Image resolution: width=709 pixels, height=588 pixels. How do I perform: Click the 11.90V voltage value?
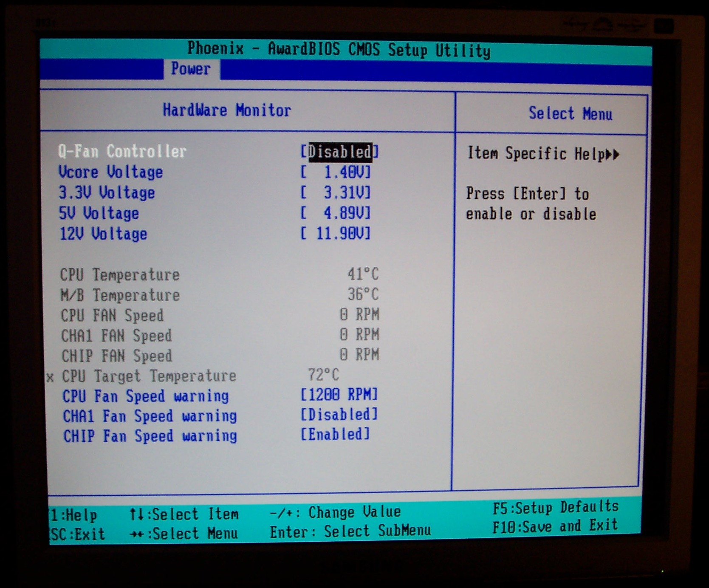click(x=336, y=233)
